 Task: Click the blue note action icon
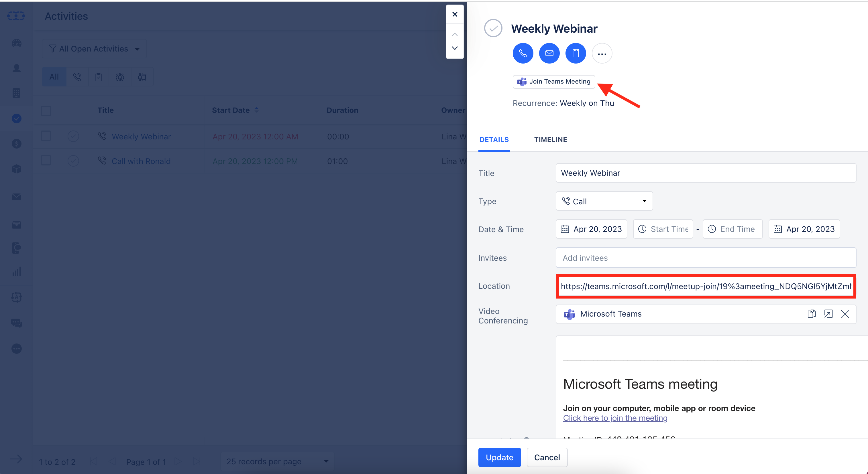coord(575,53)
